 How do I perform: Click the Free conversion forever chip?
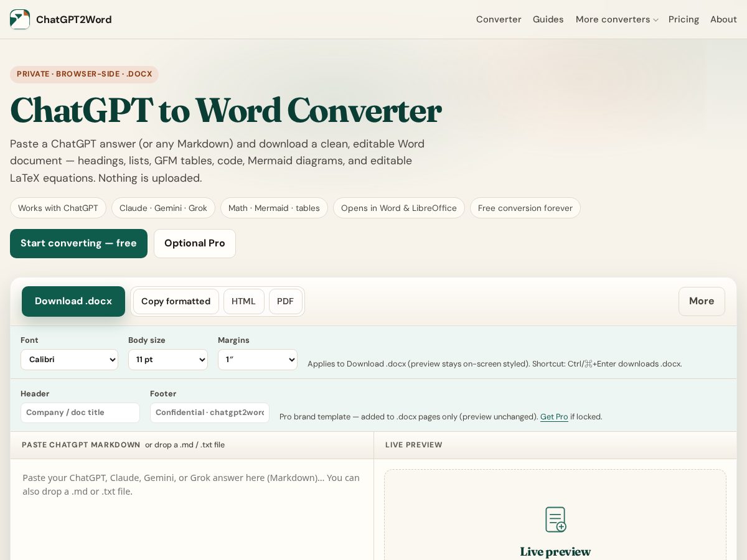click(x=525, y=208)
